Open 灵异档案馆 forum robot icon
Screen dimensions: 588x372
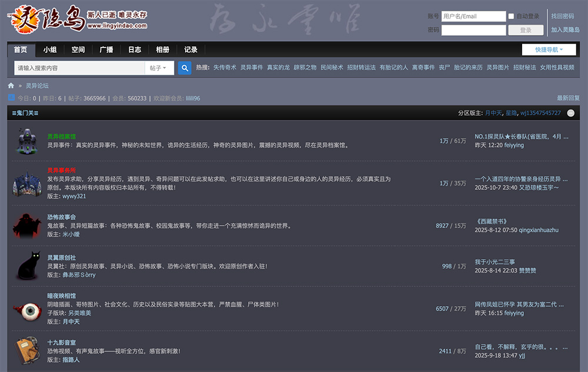coord(27,141)
